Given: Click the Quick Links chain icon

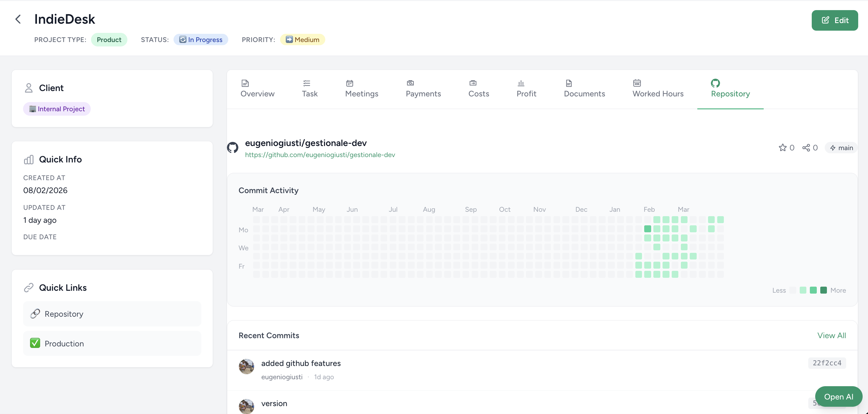Looking at the screenshot, I should (x=29, y=287).
